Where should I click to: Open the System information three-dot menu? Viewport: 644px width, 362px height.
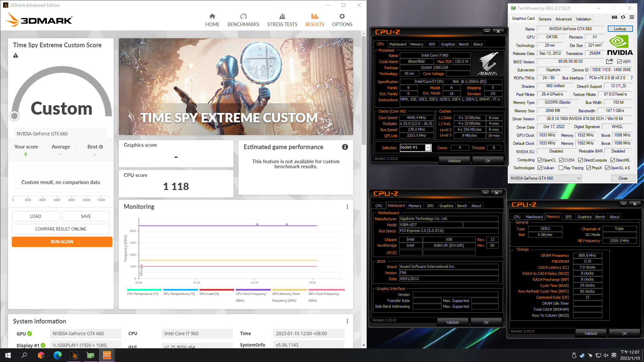[x=347, y=321]
